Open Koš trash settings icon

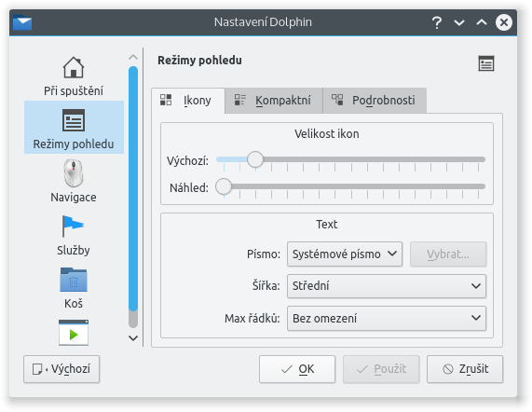74,288
